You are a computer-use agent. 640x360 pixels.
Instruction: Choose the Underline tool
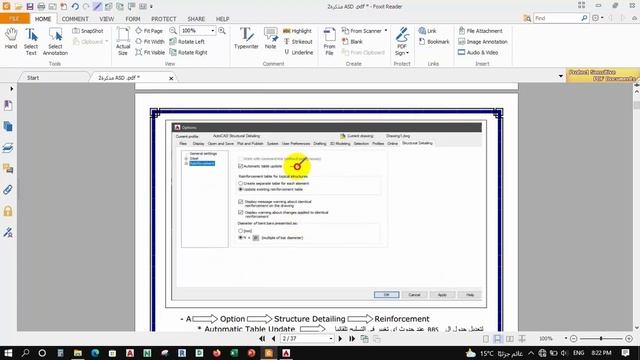point(298,52)
